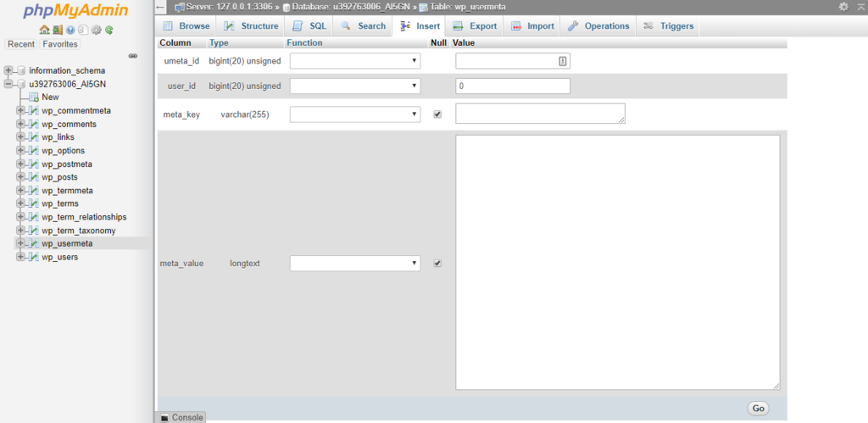This screenshot has height=423, width=868.
Task: Click the Home icon under phpMyAdmin logo
Action: point(44,30)
